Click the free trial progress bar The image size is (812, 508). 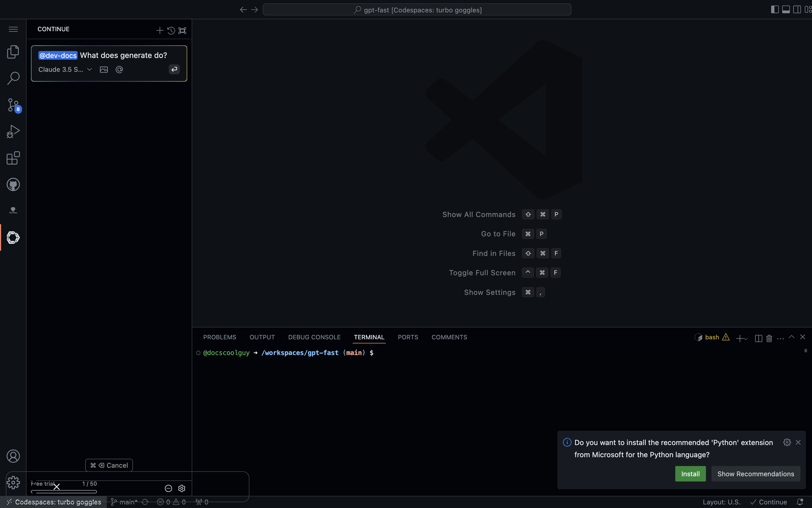(x=64, y=491)
